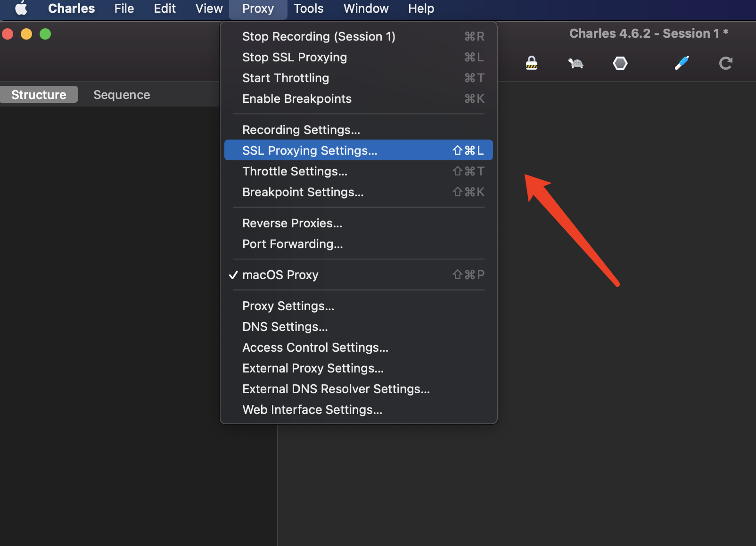Close the open Proxy menu
Image resolution: width=756 pixels, height=546 pixels.
pyautogui.click(x=258, y=9)
